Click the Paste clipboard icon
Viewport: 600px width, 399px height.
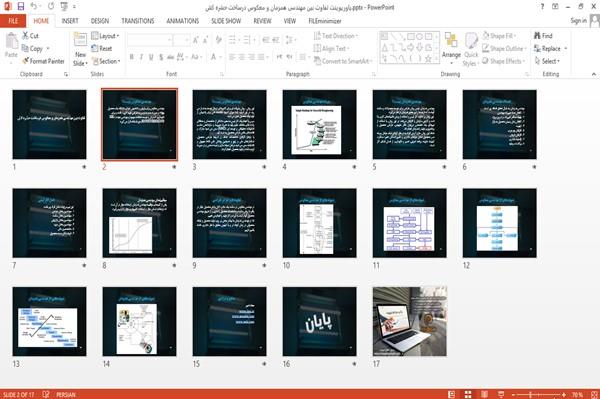coord(11,41)
